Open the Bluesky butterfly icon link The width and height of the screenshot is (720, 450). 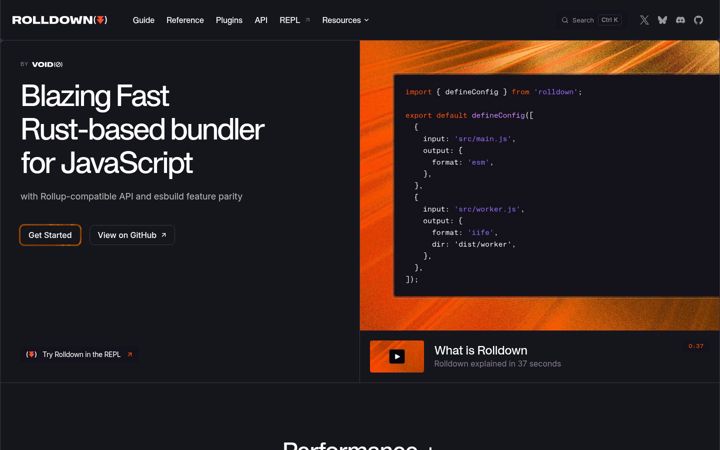coord(662,20)
